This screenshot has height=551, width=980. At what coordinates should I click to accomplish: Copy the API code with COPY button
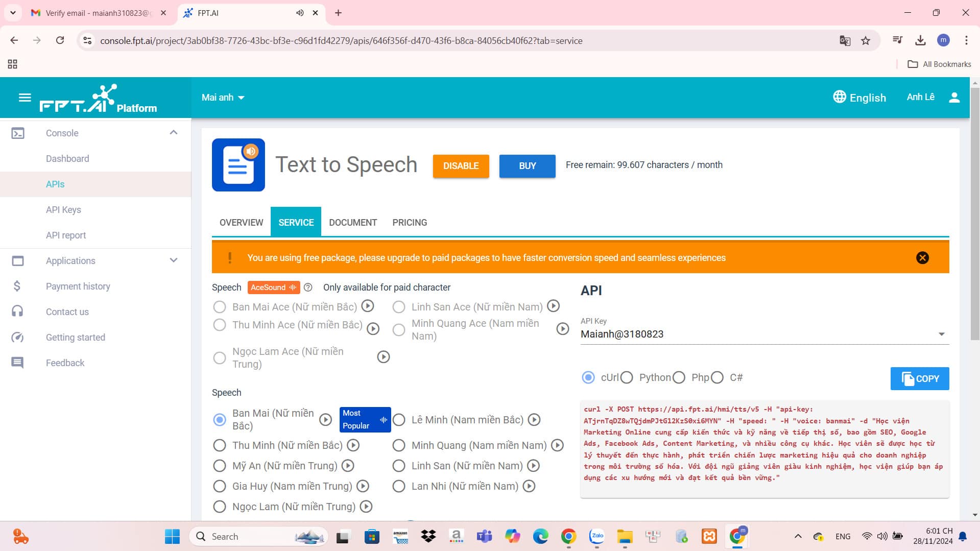[919, 378]
